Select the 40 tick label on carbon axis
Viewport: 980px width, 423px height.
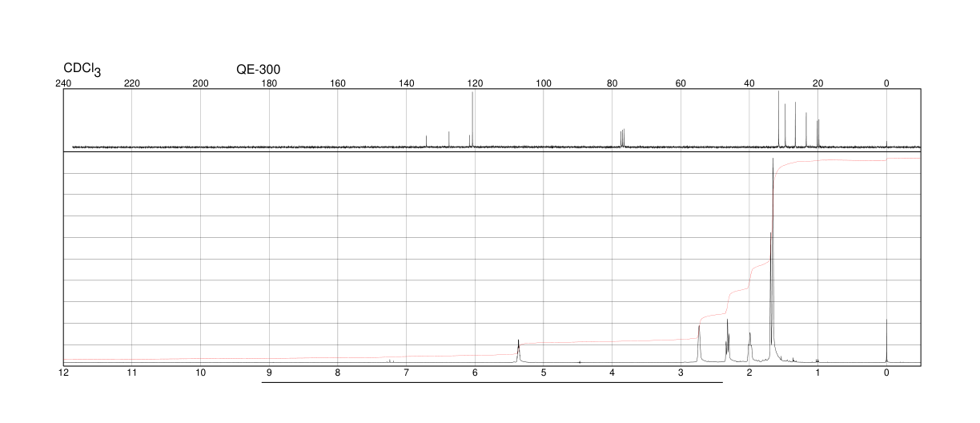749,83
